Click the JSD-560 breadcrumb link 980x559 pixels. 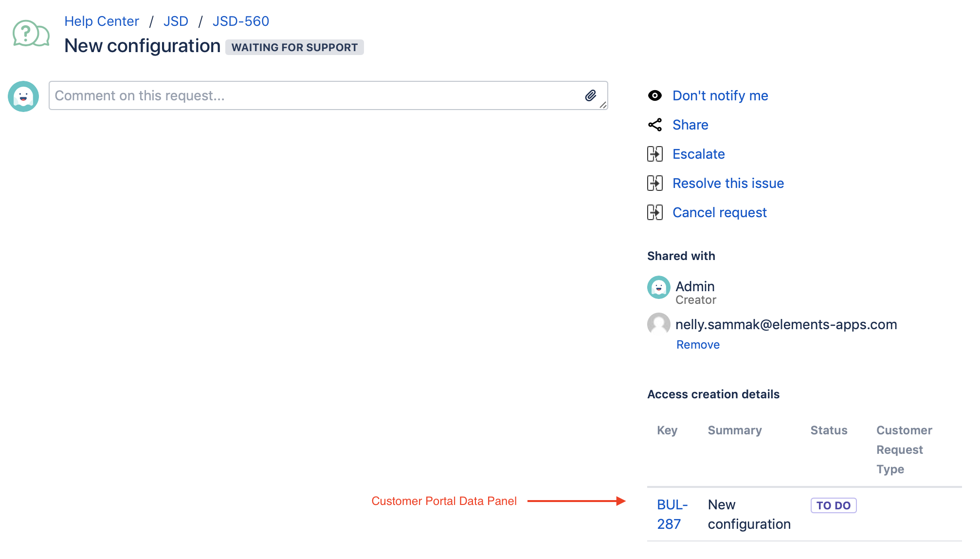click(240, 21)
